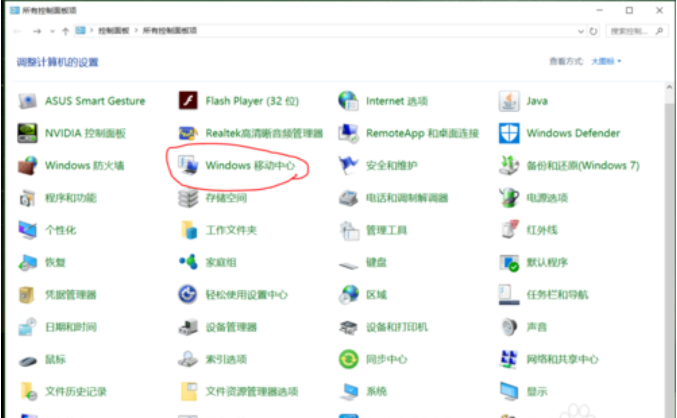Click the 轻松使用设置中心 icon
This screenshot has width=677, height=418.
point(188,294)
